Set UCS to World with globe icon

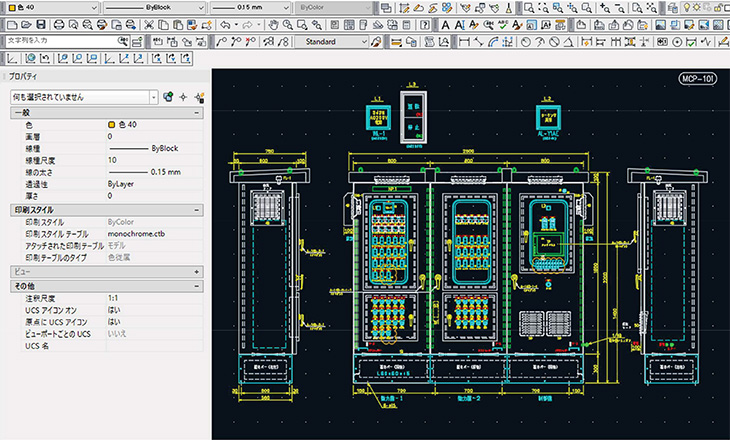(31, 58)
